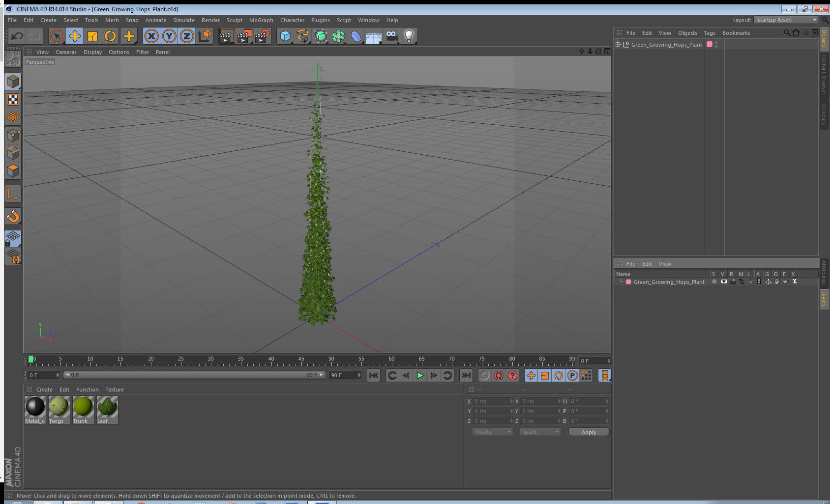Open the spline pen tools
Viewport: 830px width, 504px height.
coord(303,36)
